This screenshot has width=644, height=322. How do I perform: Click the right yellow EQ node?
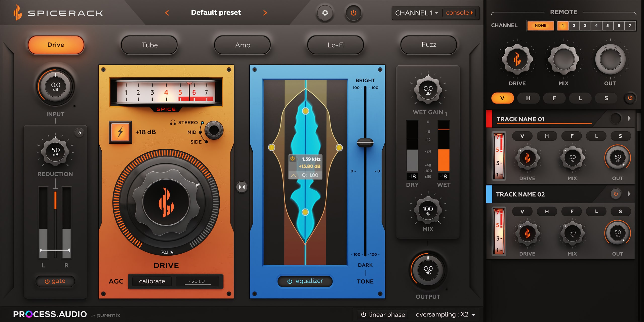(339, 147)
